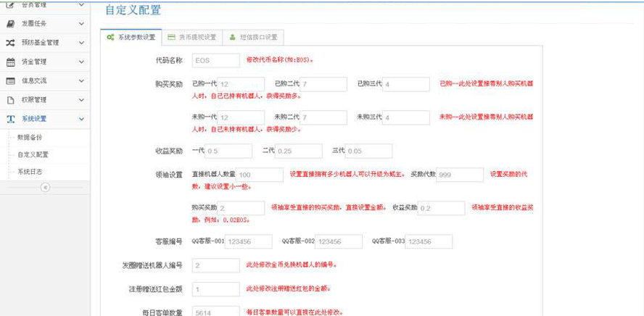Click the red hint 此处修改金币兑换机器人的编号
The width and height of the screenshot is (644, 316).
(292, 265)
